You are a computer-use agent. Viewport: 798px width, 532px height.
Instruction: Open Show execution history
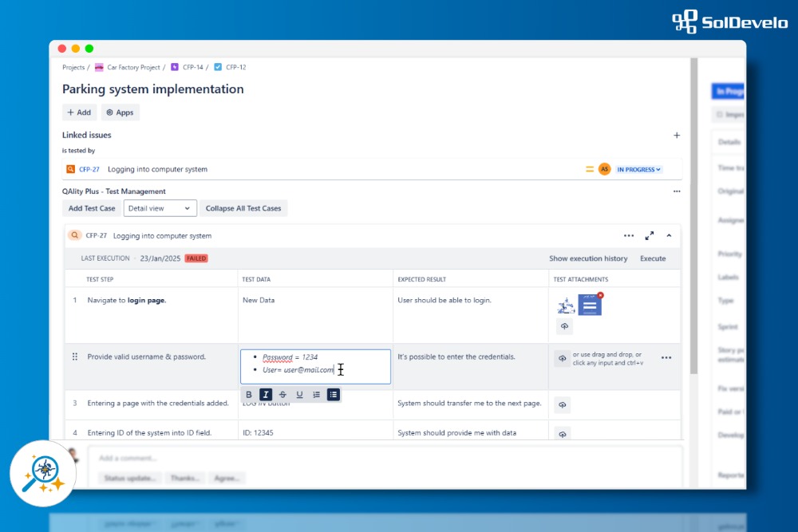point(588,258)
